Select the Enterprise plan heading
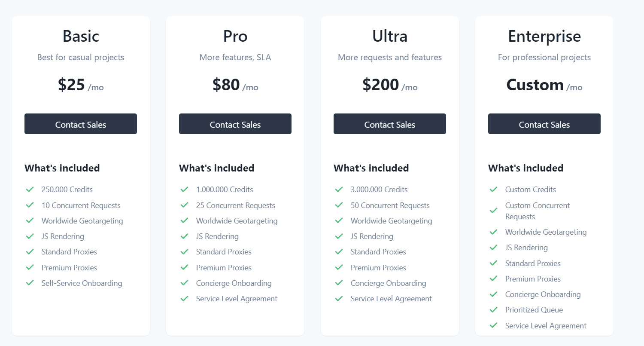Viewport: 644px width, 346px height. [544, 36]
